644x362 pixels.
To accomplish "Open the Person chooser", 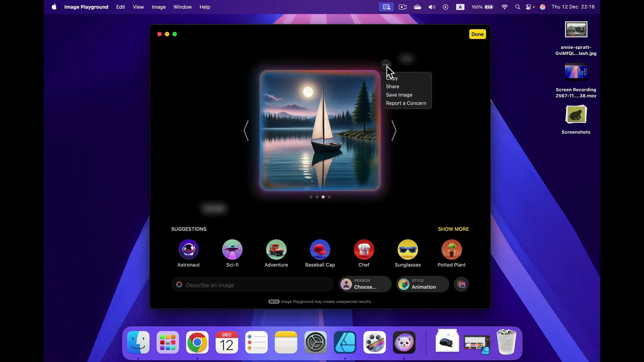I will coord(365,284).
